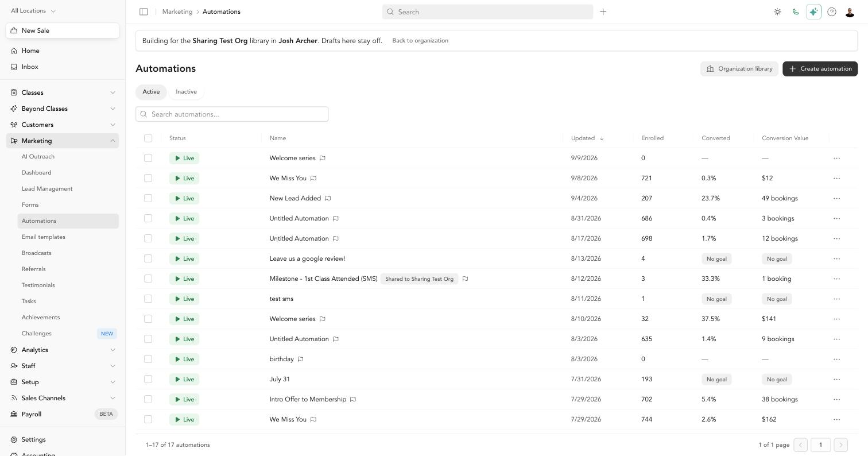
Task: Expand the Analytics section
Action: click(x=63, y=350)
